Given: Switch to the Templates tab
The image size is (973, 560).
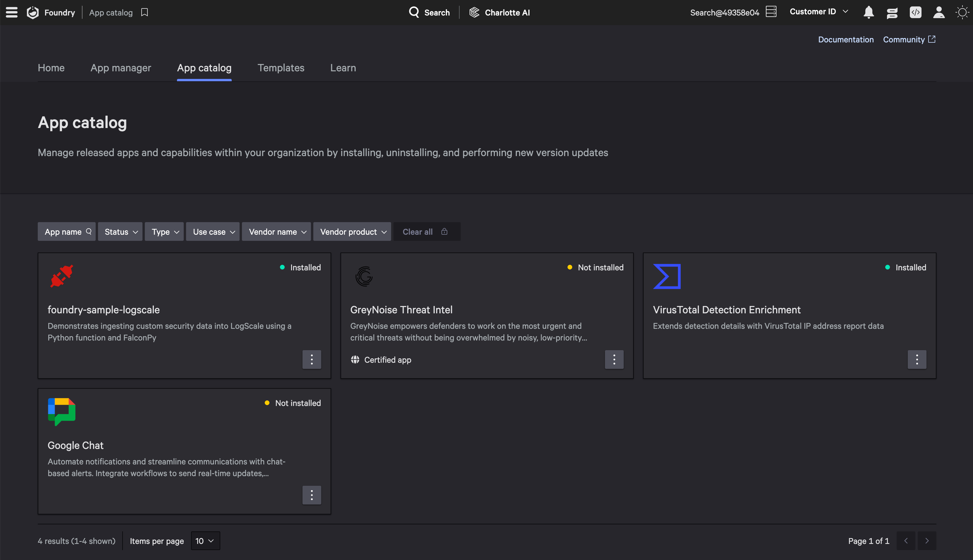Looking at the screenshot, I should coord(281,68).
